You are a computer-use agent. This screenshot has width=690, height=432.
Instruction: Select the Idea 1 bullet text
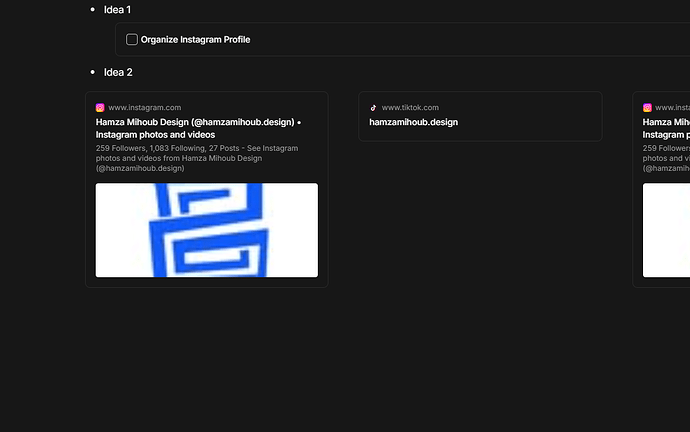coord(117,10)
